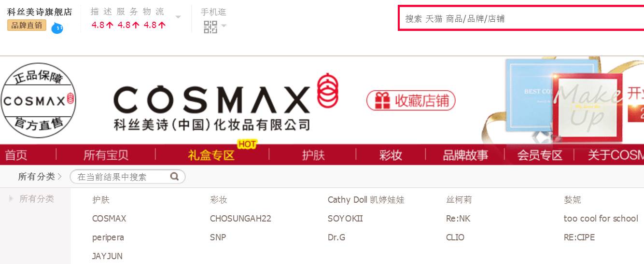The image size is (644, 264).
Task: Open the mobile shop QR code icon
Action: pyautogui.click(x=210, y=27)
